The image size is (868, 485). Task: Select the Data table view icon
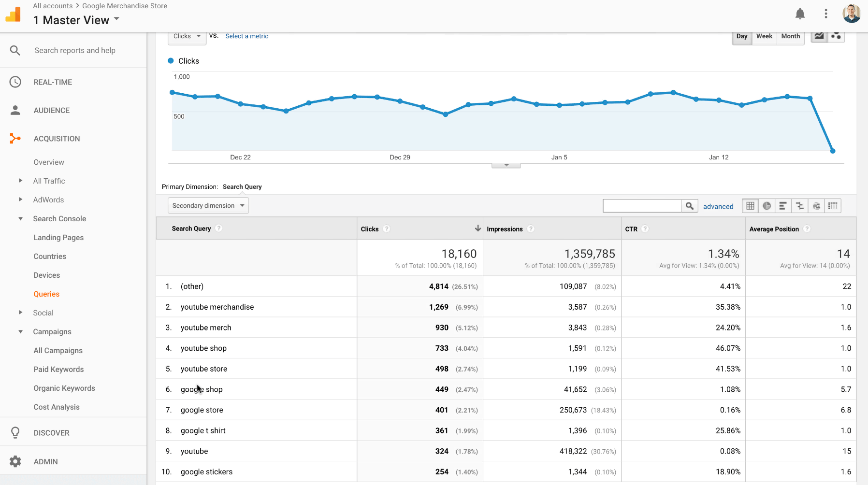[x=750, y=206]
